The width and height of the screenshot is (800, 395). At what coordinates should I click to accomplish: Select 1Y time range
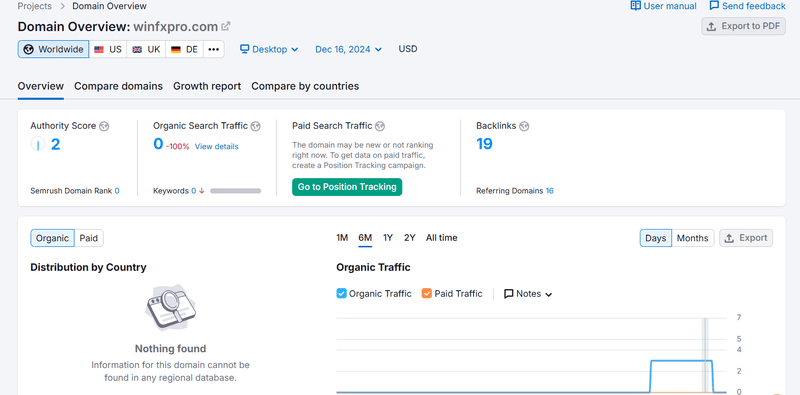coord(388,238)
